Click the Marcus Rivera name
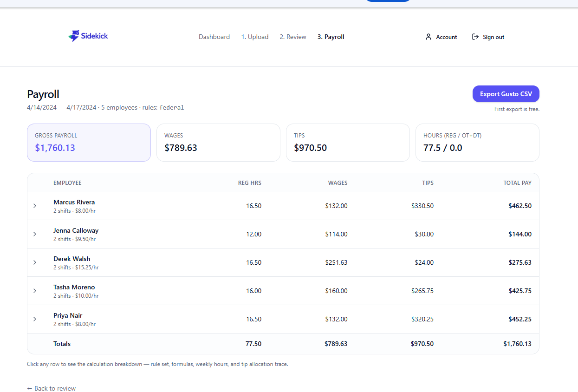 tap(74, 202)
